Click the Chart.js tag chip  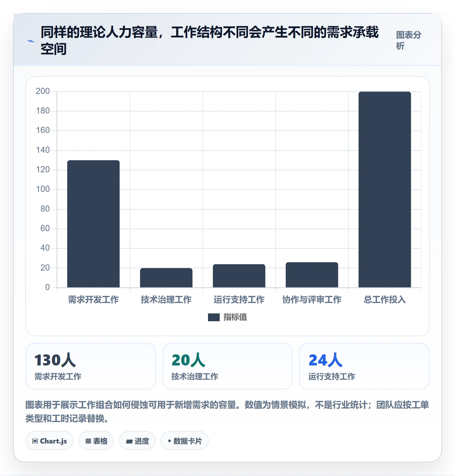pyautogui.click(x=49, y=441)
